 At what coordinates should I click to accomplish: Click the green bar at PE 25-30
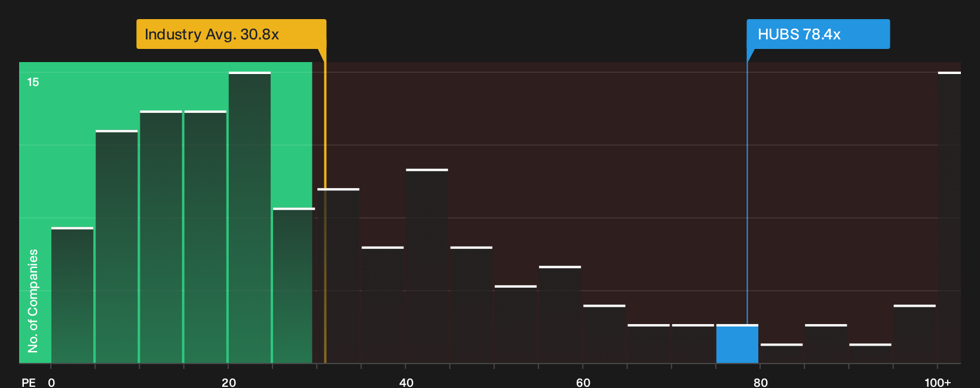click(294, 285)
